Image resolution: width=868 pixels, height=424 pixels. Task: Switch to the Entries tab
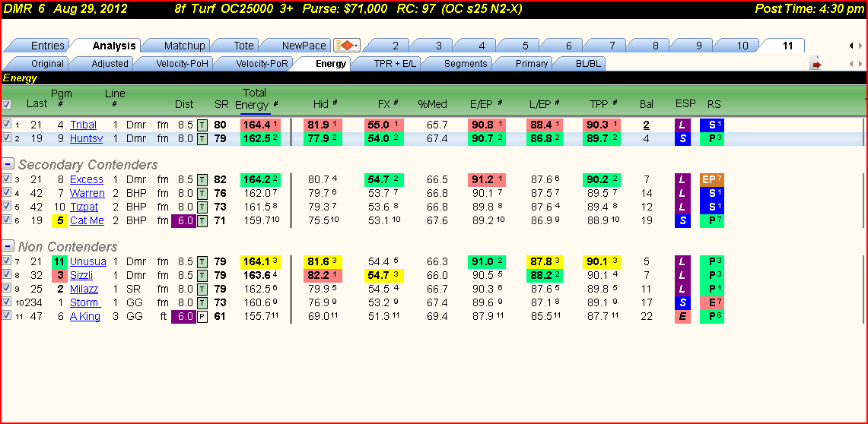pos(42,46)
